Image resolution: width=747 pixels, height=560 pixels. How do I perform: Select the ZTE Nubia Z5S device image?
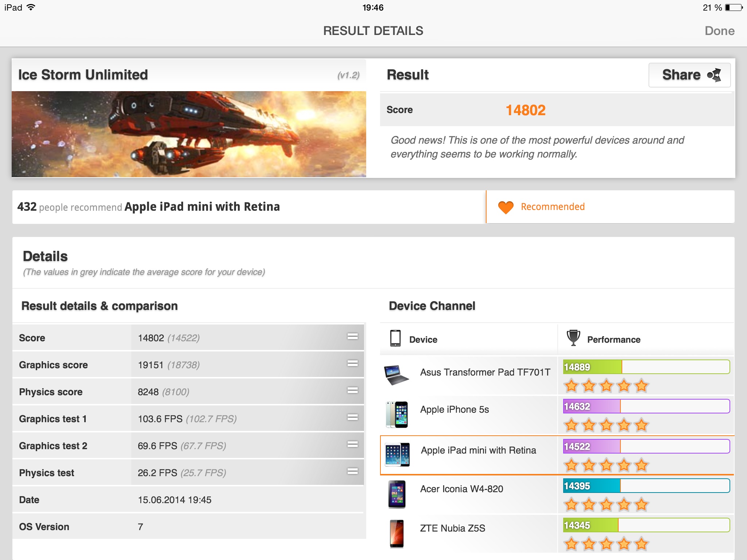(x=396, y=534)
